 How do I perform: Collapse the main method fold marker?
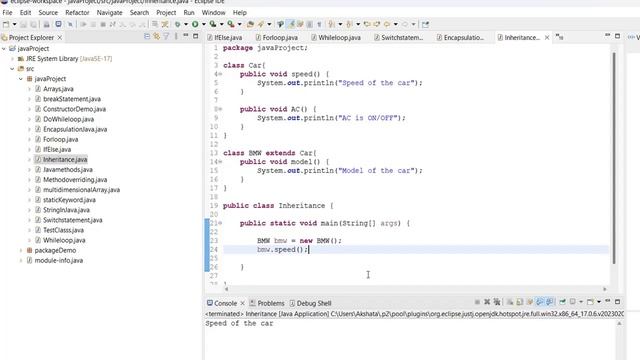(220, 223)
